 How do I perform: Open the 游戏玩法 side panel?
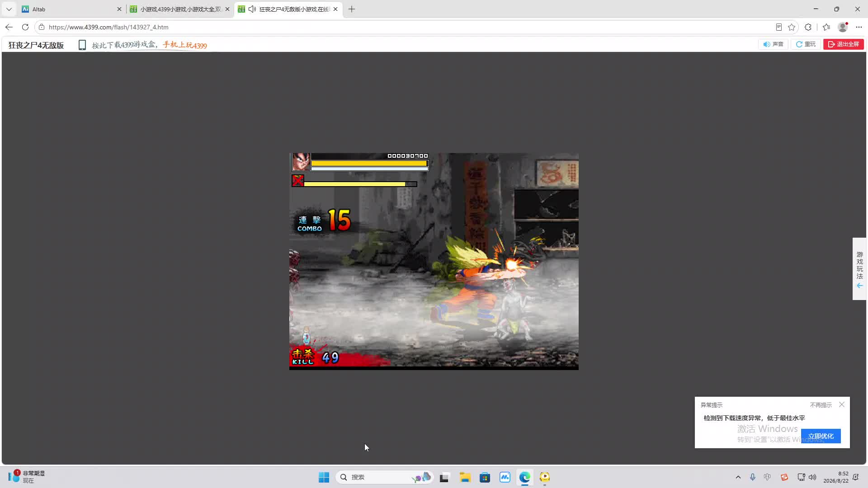[x=859, y=269]
